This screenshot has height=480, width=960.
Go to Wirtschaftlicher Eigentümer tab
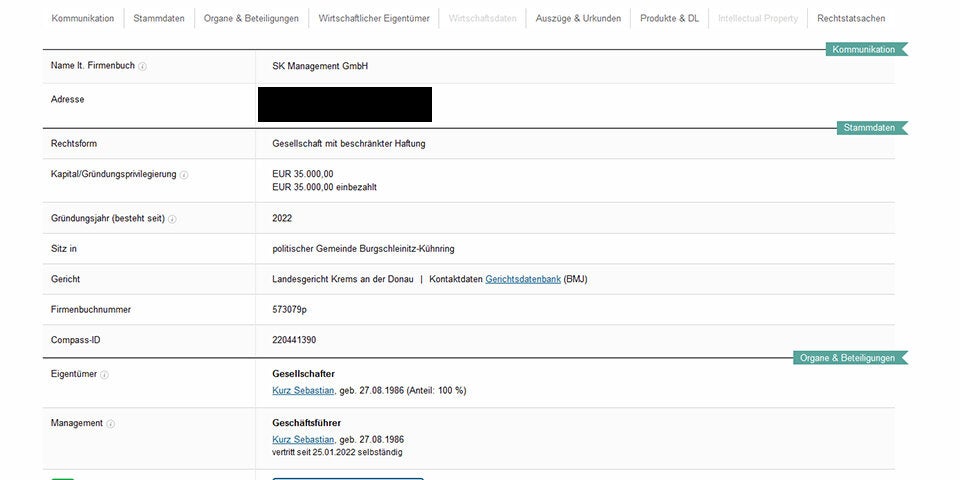coord(373,18)
